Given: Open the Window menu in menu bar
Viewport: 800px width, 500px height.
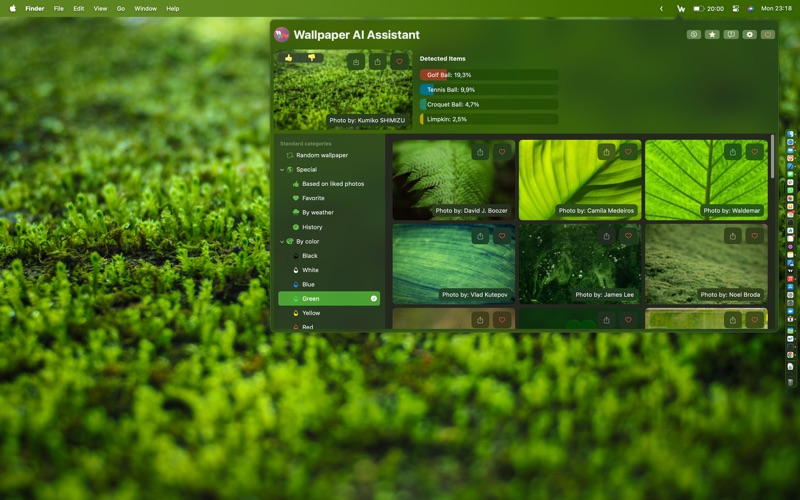Looking at the screenshot, I should pos(145,8).
